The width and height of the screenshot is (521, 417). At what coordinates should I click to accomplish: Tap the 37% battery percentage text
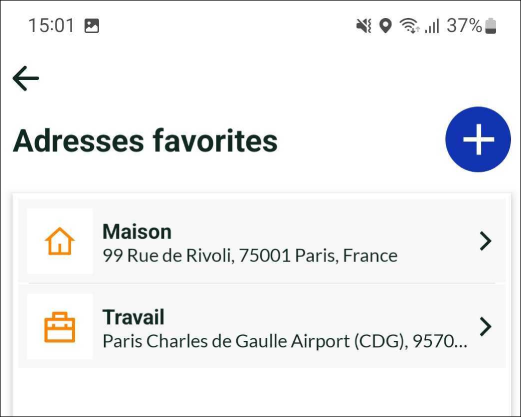pyautogui.click(x=464, y=26)
